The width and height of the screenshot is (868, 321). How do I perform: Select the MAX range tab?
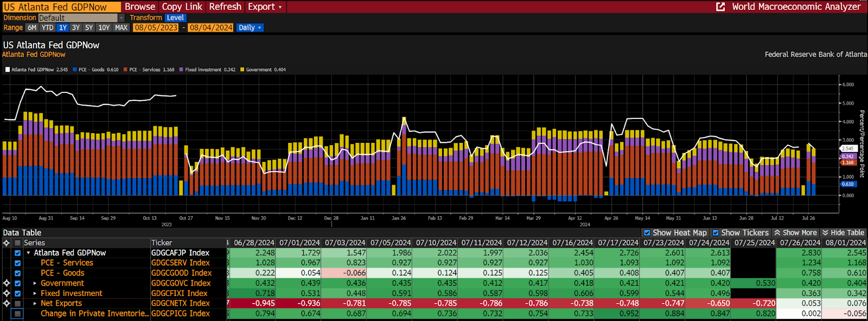point(122,28)
